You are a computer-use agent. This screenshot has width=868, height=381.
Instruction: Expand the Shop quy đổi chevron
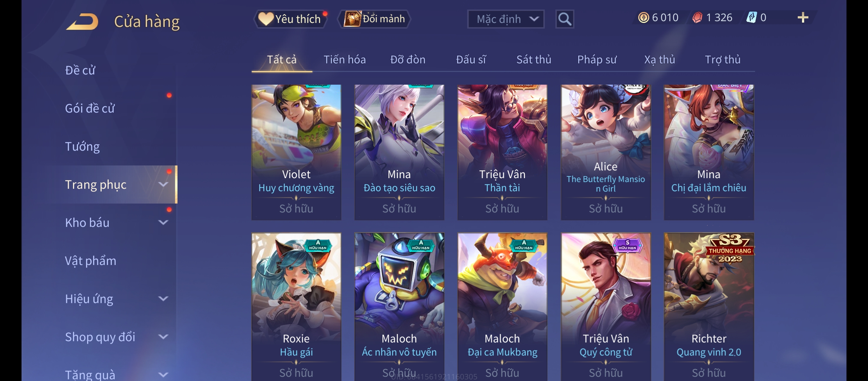163,337
